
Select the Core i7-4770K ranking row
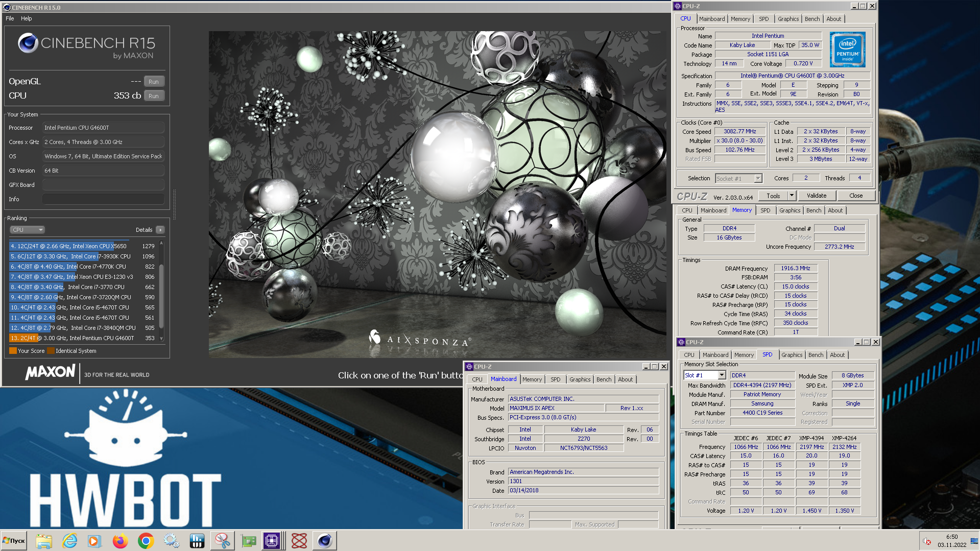coord(83,267)
